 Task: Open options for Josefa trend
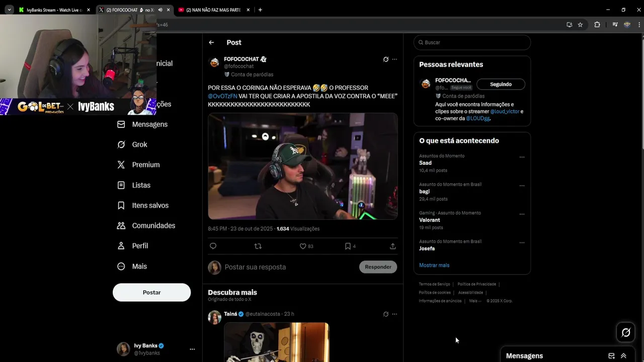(x=522, y=243)
